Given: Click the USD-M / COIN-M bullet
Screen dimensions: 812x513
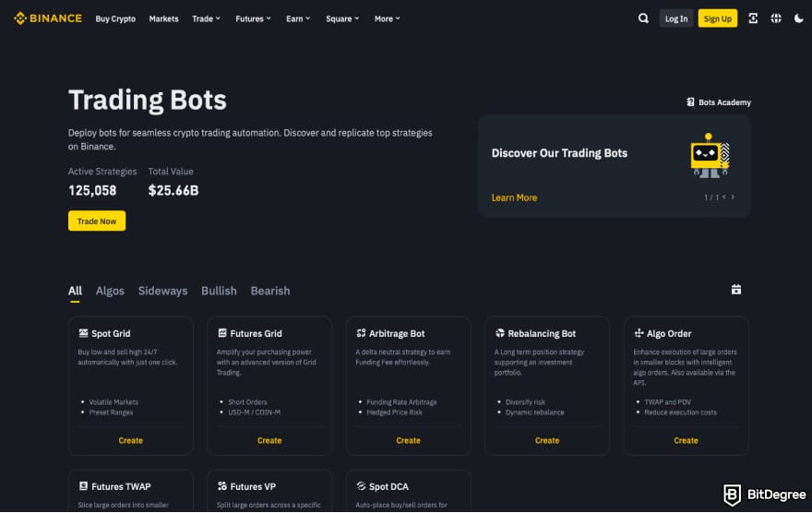Looking at the screenshot, I should point(255,412).
